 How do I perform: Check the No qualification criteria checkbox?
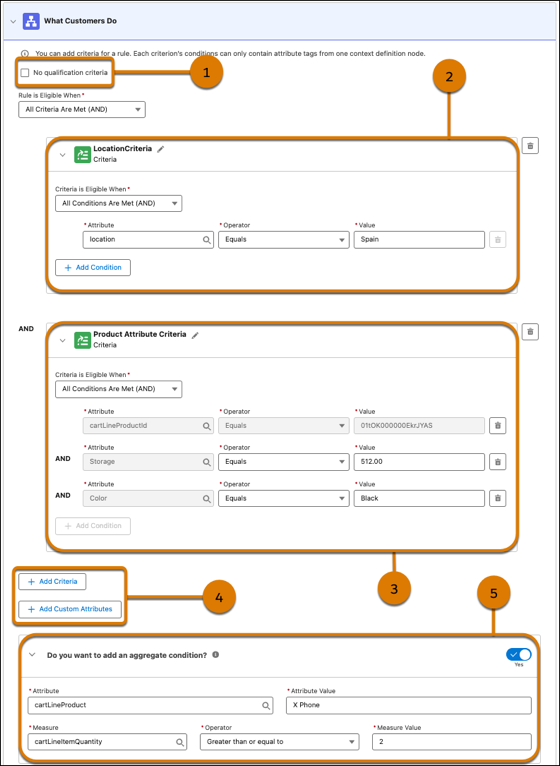coord(25,73)
